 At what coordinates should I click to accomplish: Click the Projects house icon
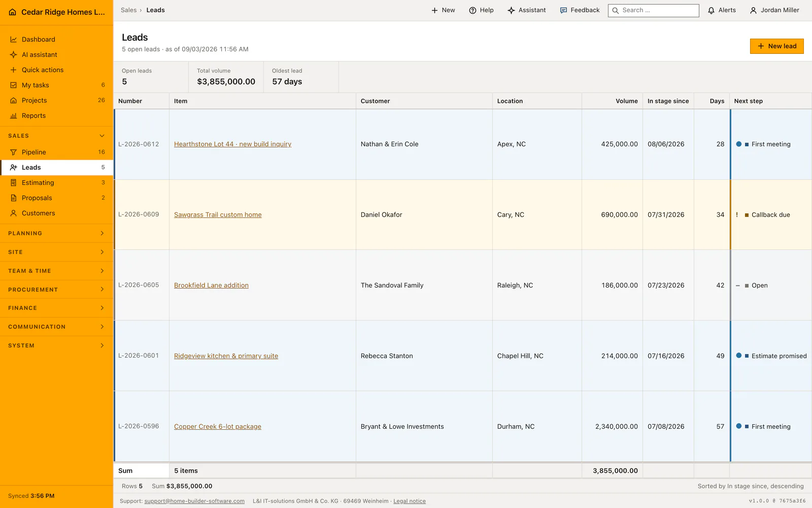tap(14, 100)
